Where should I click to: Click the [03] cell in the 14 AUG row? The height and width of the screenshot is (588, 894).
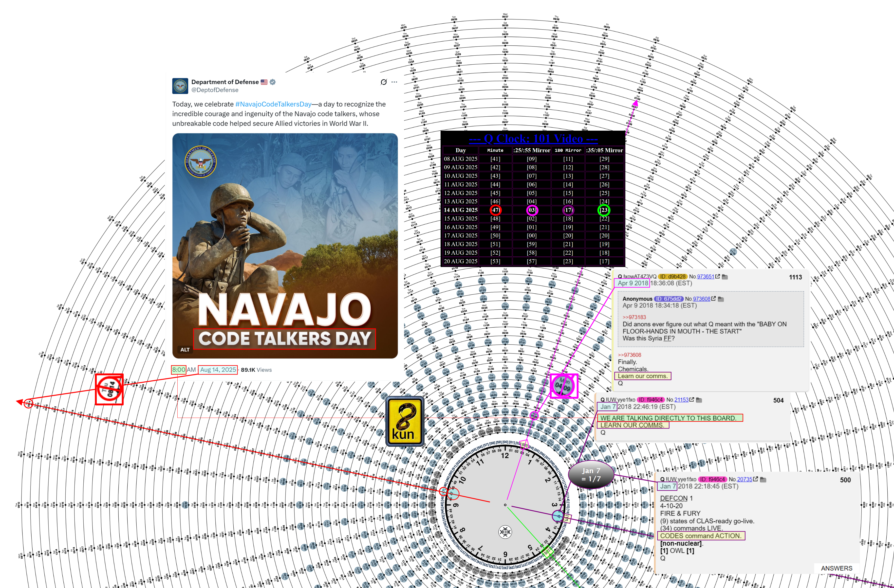(532, 210)
